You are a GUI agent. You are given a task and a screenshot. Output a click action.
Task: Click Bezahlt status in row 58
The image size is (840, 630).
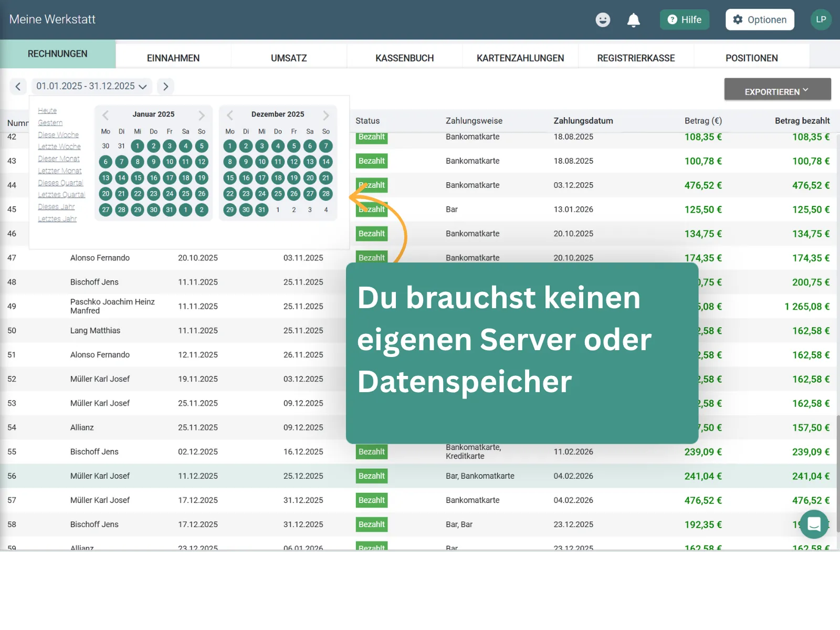pyautogui.click(x=372, y=524)
